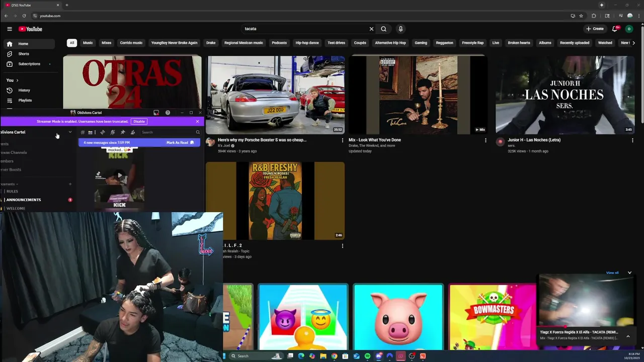Bookmark this page with the star icon
The image size is (644, 362).
pos(581,16)
